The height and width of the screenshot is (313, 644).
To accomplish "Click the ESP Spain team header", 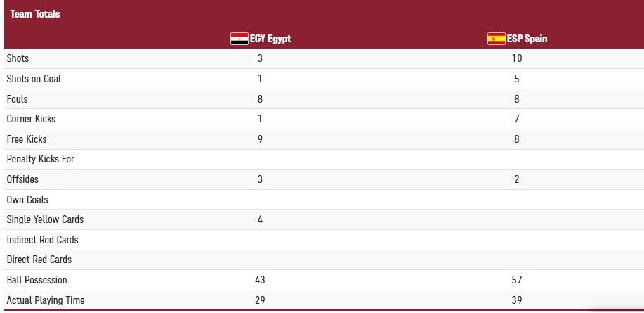I will click(x=527, y=39).
